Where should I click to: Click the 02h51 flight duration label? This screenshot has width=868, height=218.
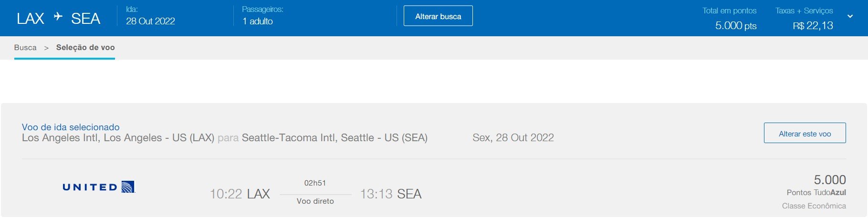pyautogui.click(x=315, y=183)
